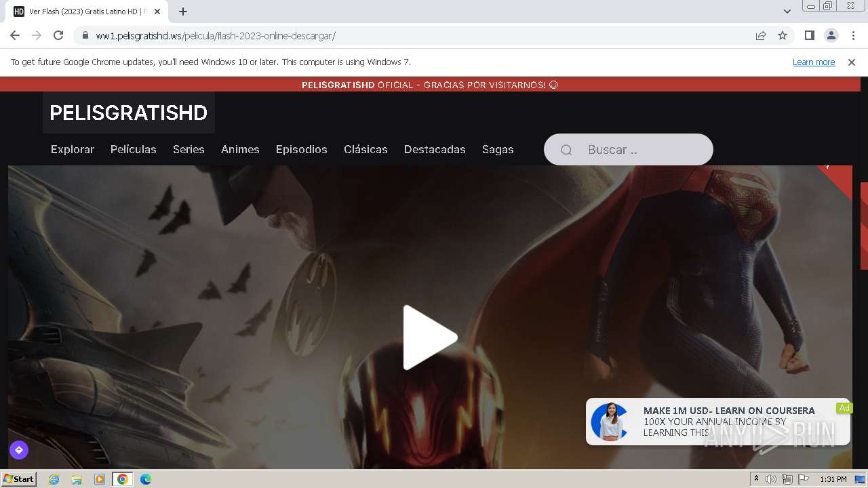Open the Explorar menu
Image resolution: width=868 pixels, height=488 pixels.
pos(73,149)
